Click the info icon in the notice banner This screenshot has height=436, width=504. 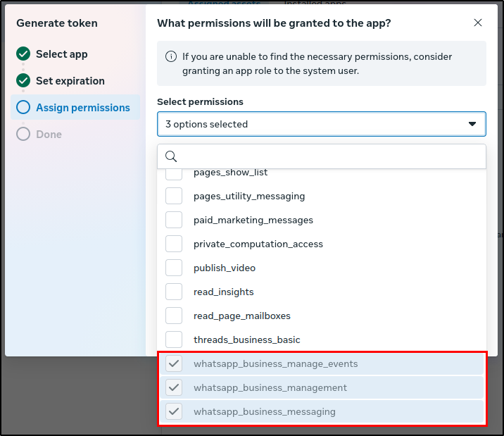170,57
